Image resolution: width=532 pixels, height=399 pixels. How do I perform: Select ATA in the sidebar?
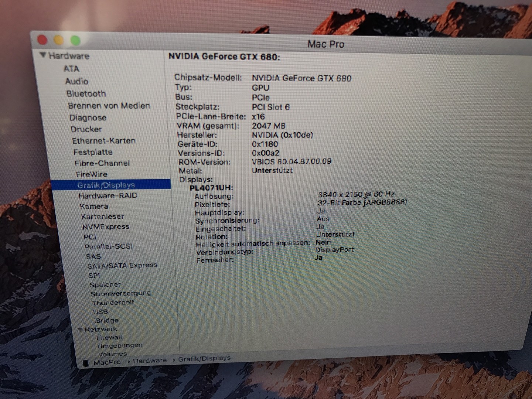pos(71,69)
